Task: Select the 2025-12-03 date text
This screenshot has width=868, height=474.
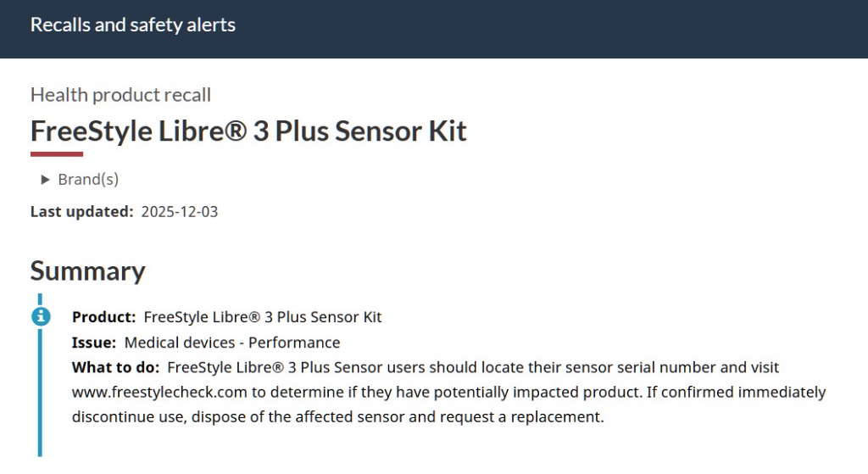Action: click(180, 212)
